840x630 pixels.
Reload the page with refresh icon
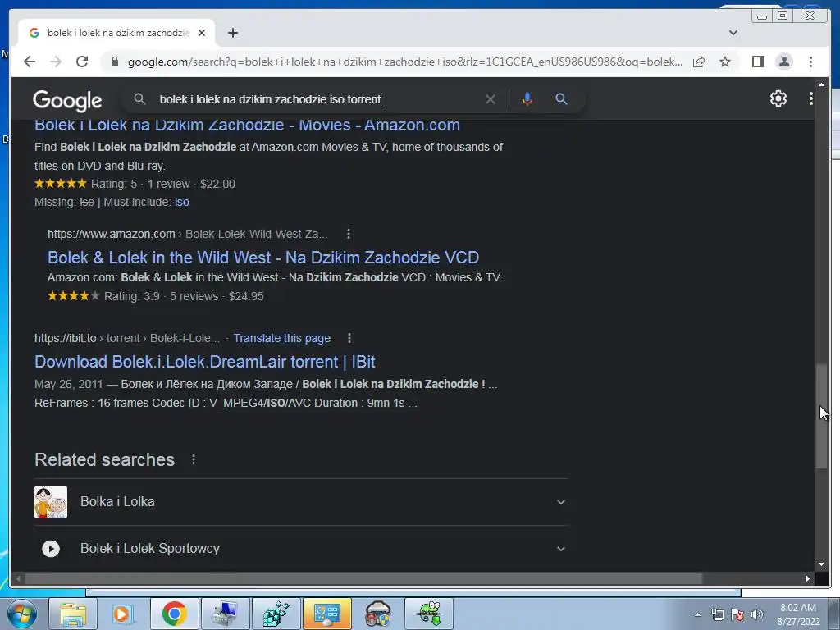(x=82, y=62)
